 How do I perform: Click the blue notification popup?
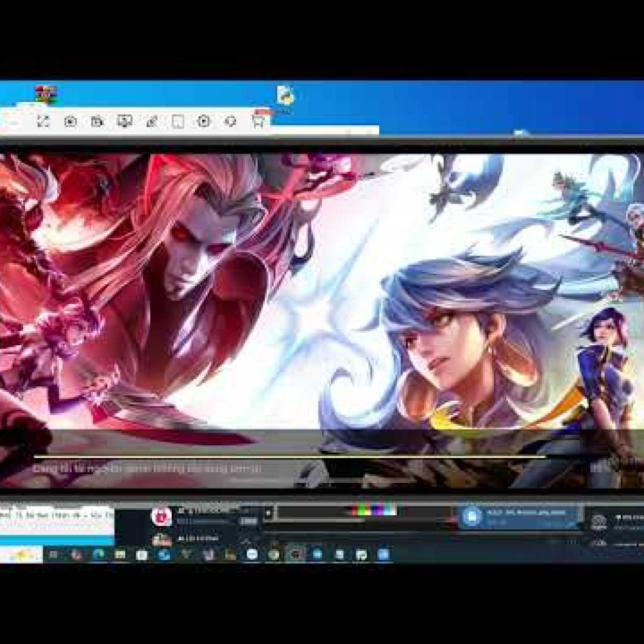(519, 516)
